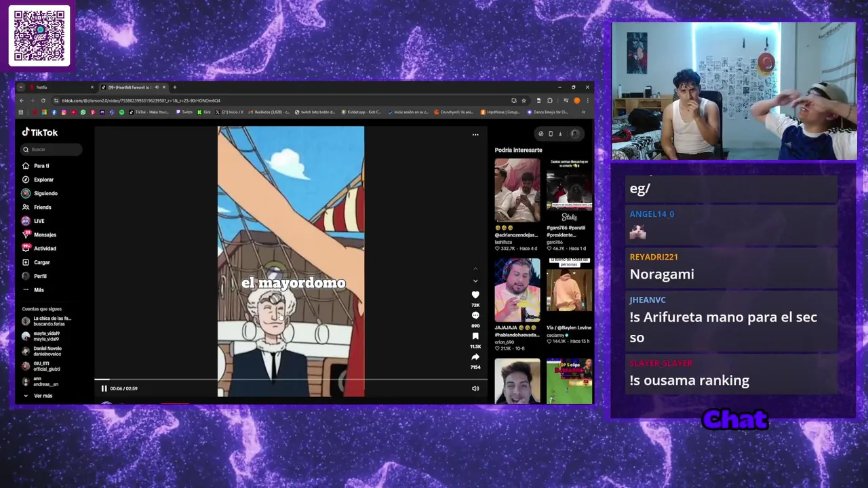Open TikTok profile avatar in header
Image resolution: width=868 pixels, height=488 pixels.
(574, 134)
